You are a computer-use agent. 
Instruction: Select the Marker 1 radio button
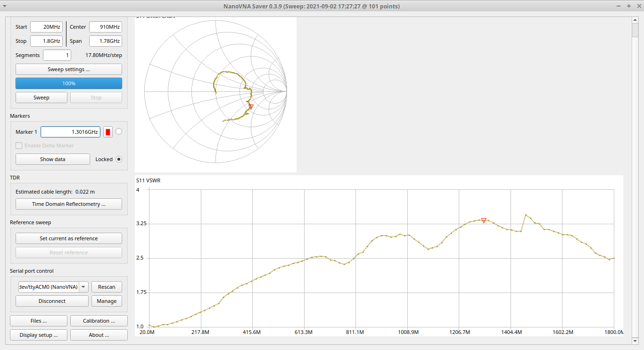click(119, 132)
